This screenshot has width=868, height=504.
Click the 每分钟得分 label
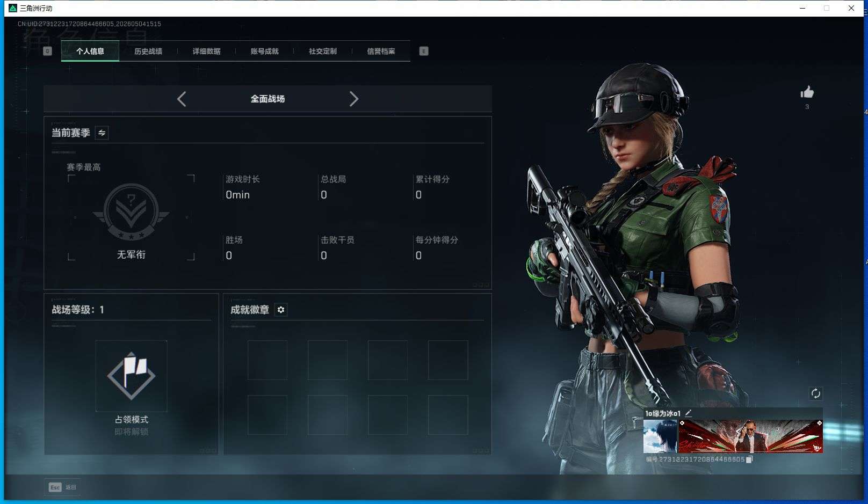coord(437,240)
